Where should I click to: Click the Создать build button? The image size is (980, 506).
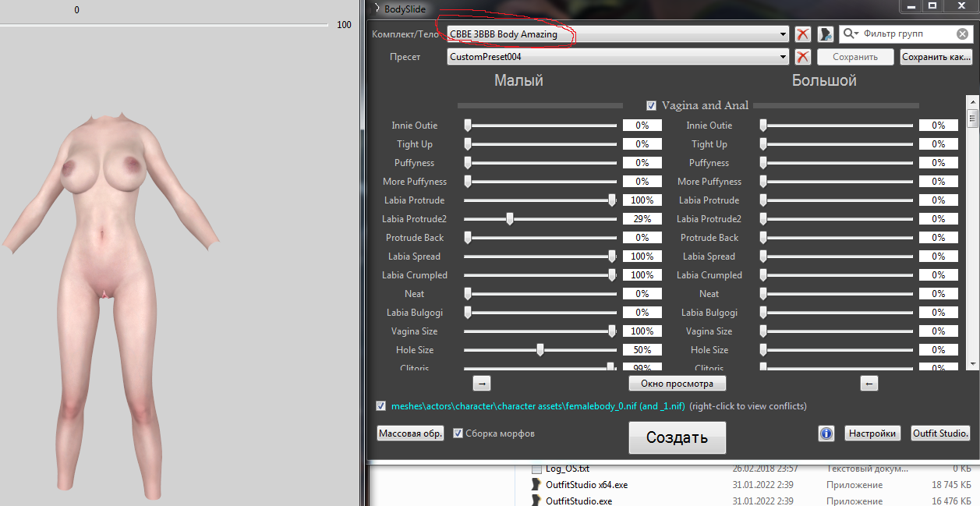click(x=677, y=437)
